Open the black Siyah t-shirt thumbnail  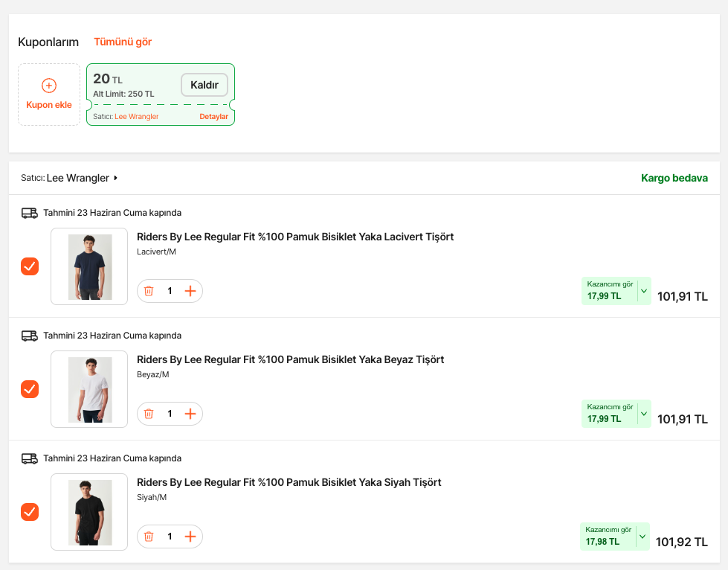[89, 512]
